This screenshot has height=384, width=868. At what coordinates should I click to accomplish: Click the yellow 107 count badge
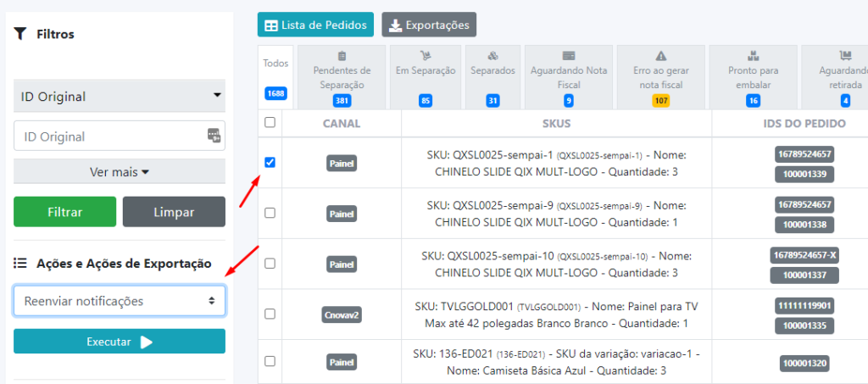(661, 101)
